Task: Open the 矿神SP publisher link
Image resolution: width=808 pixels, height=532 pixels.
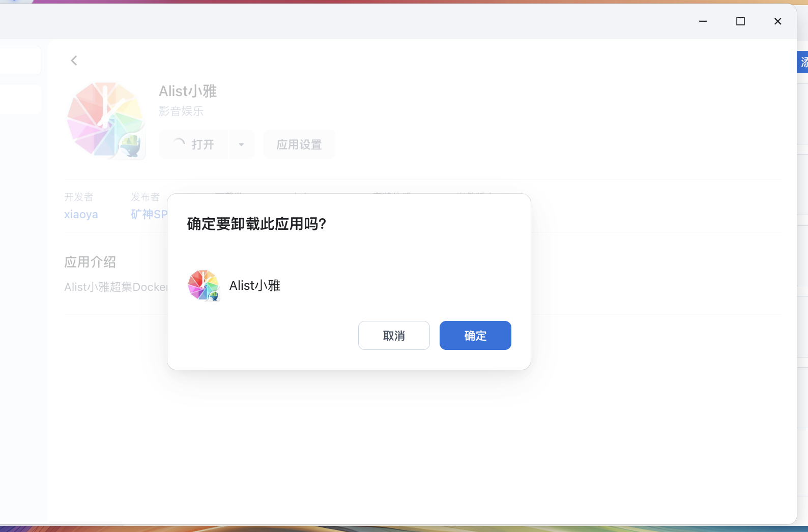Action: pos(149,214)
